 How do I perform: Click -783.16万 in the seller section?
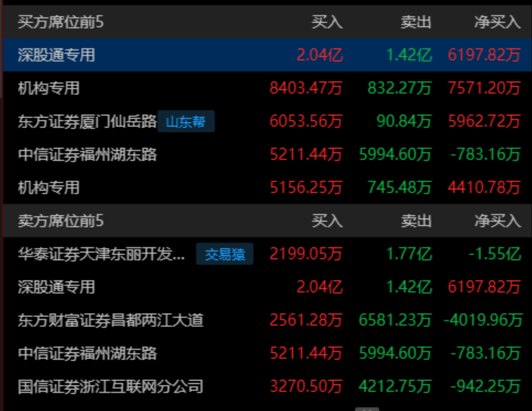click(x=486, y=354)
